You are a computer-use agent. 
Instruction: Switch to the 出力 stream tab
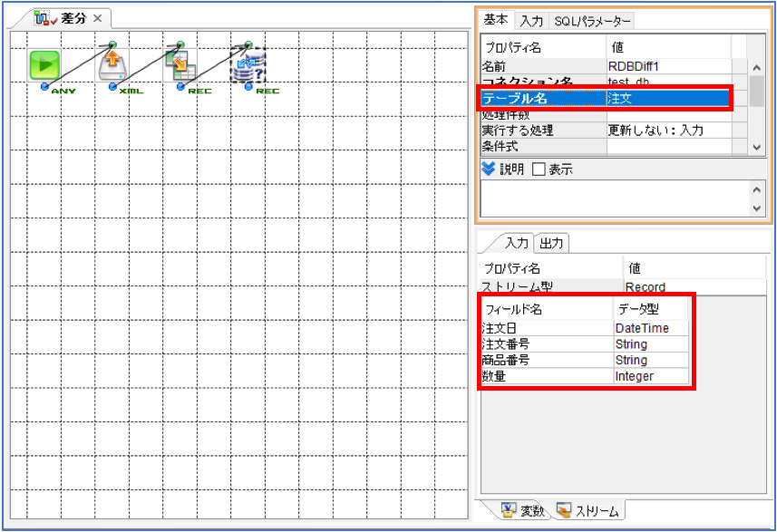(551, 243)
